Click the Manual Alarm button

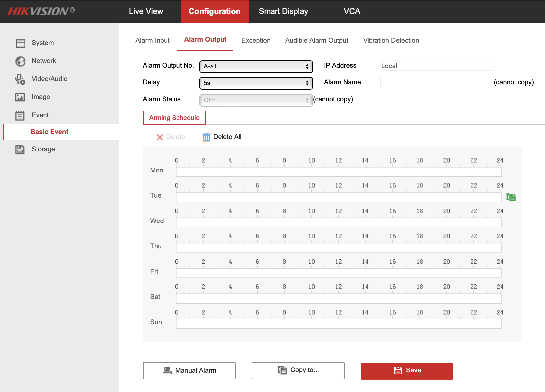coord(189,370)
